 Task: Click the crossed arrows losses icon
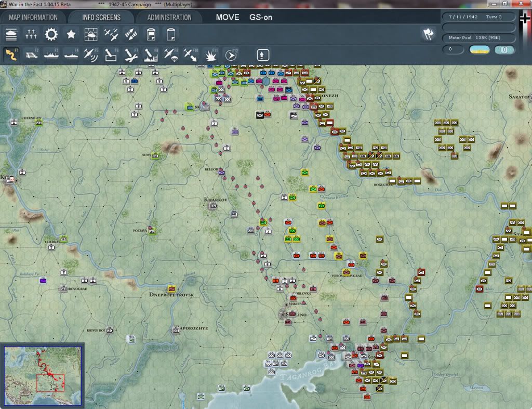pos(131,34)
